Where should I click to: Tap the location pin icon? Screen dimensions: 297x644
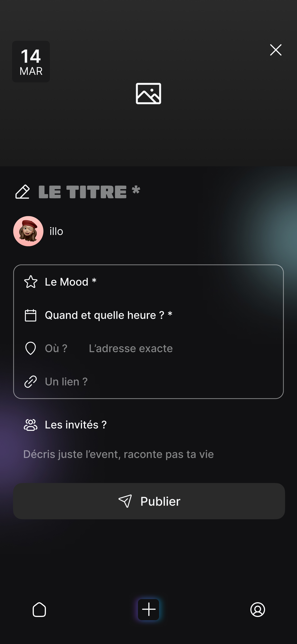(x=30, y=348)
